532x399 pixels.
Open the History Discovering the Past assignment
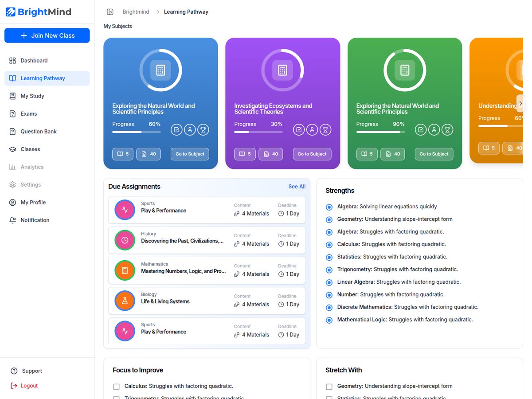(x=207, y=240)
